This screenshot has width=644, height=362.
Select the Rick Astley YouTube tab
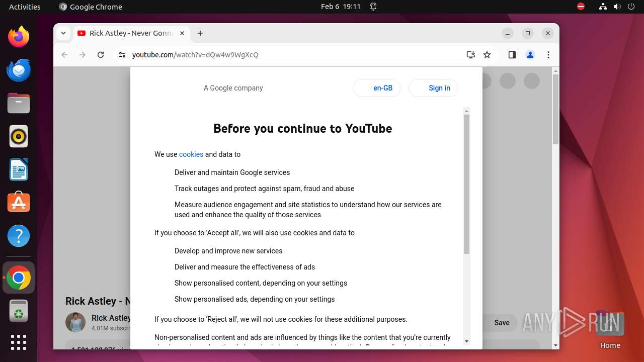pos(131,33)
